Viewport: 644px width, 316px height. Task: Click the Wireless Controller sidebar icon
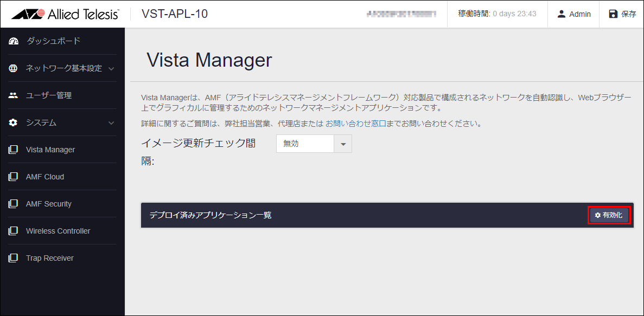point(13,231)
